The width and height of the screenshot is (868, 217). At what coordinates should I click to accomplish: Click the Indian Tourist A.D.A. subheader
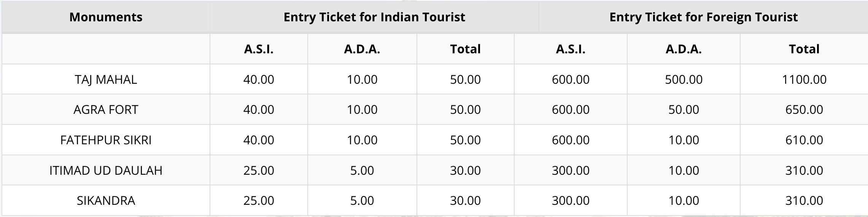click(362, 49)
